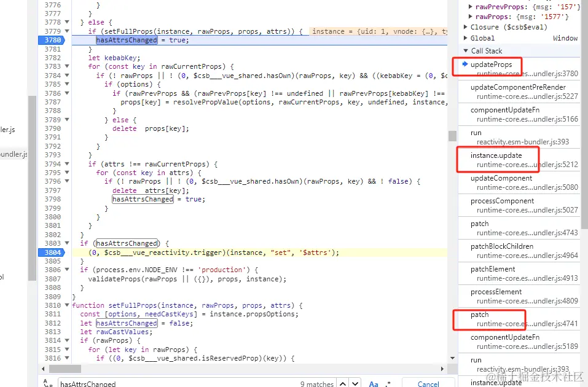
Task: Open runtime-core link at line 4809
Action: pos(527,301)
